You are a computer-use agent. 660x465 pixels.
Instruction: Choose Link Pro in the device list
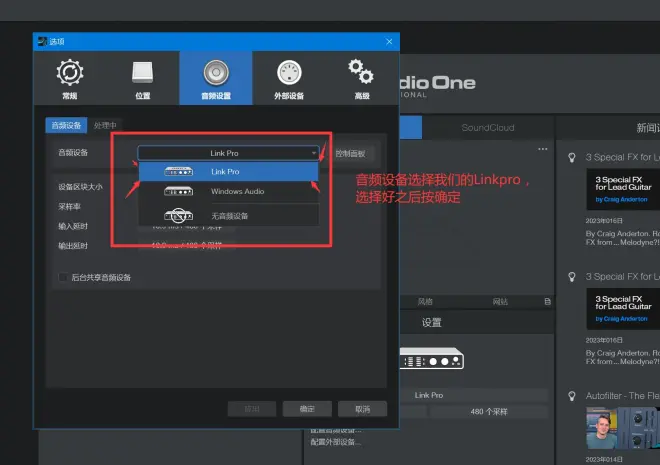229,172
